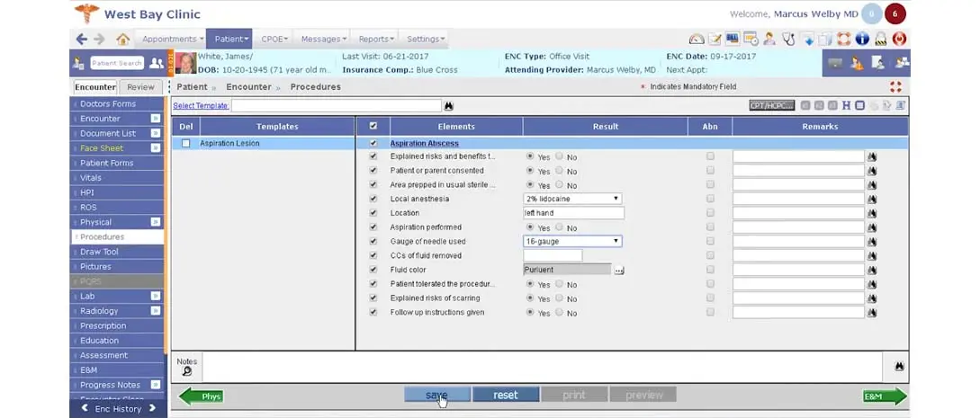The height and width of the screenshot is (418, 980).
Task: Toggle the select-all checkbox in Elements header
Action: pos(373,126)
